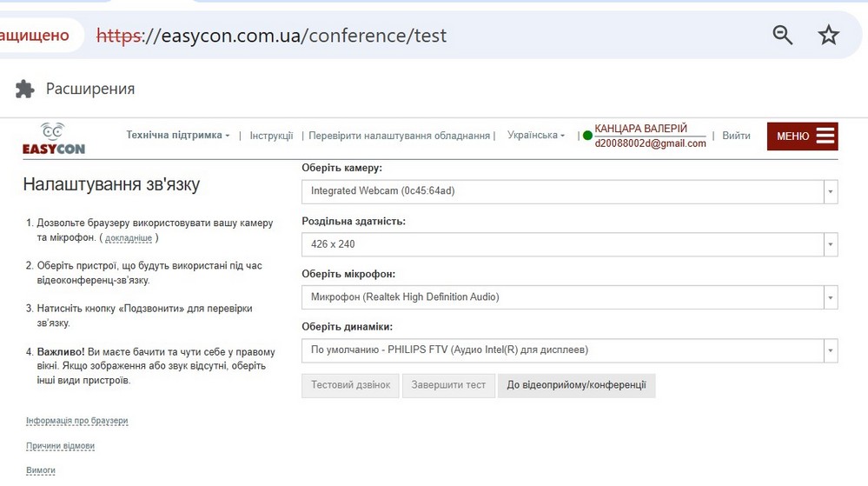Bookmark this page with the star icon
Screen dimensions: 868x486
(829, 35)
